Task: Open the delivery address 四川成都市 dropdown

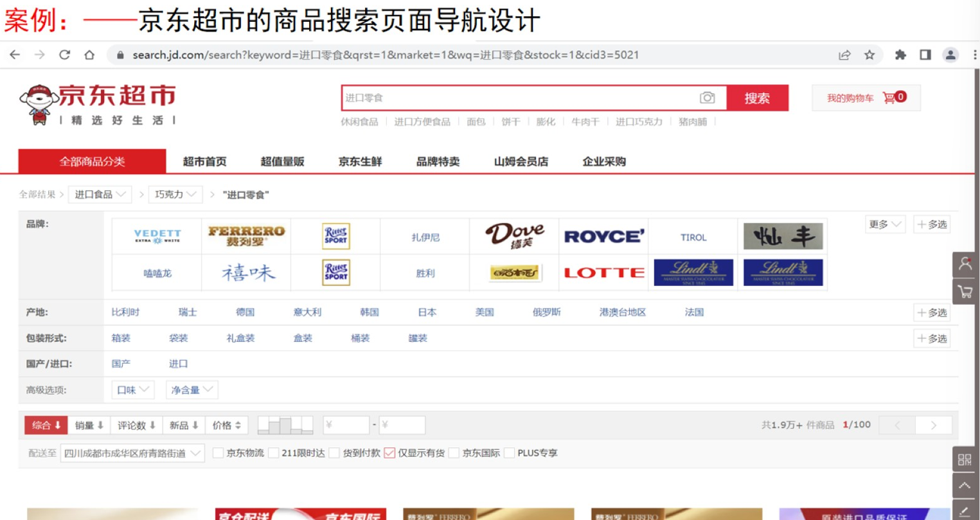Action: click(132, 453)
